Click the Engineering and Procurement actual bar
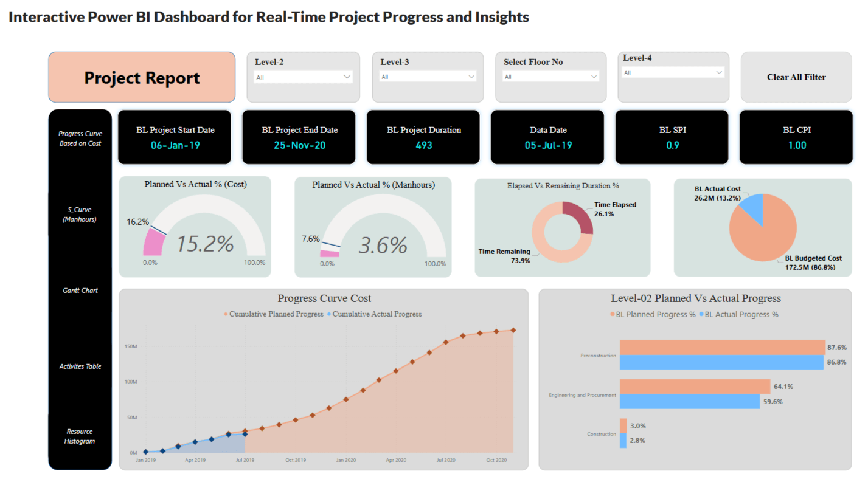868x485 pixels. [x=689, y=401]
